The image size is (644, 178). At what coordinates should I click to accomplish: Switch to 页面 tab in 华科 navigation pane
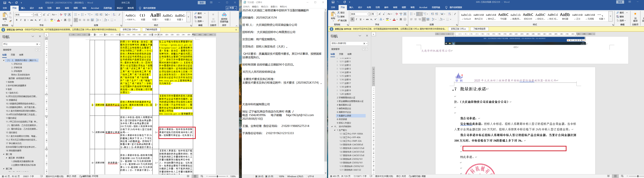point(341,54)
